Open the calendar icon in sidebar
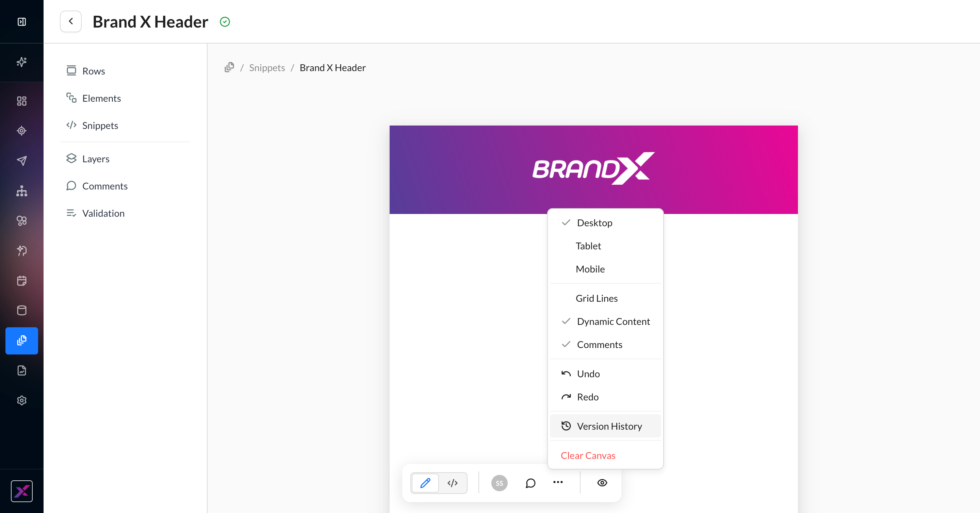Image resolution: width=980 pixels, height=513 pixels. (x=22, y=281)
